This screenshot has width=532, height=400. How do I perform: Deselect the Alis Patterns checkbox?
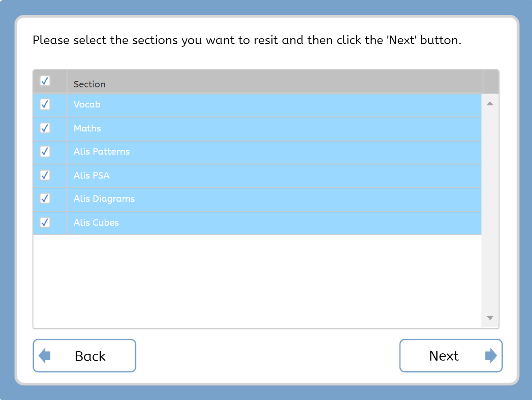pos(45,152)
